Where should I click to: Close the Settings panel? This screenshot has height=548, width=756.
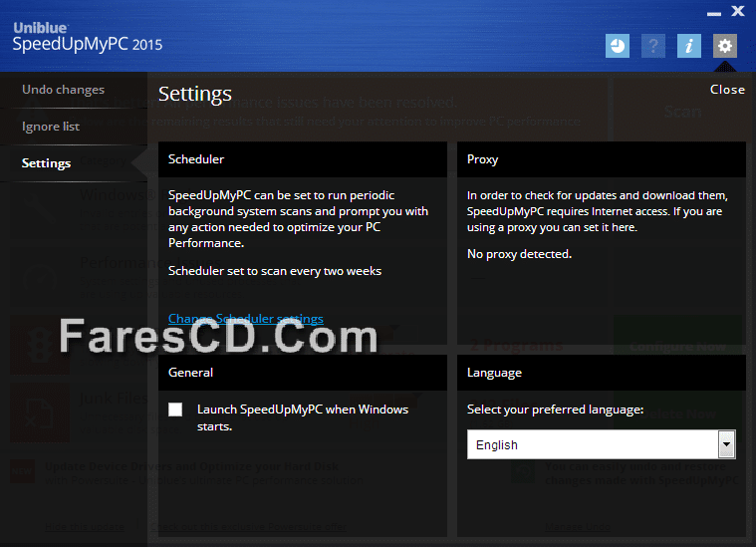coord(727,90)
